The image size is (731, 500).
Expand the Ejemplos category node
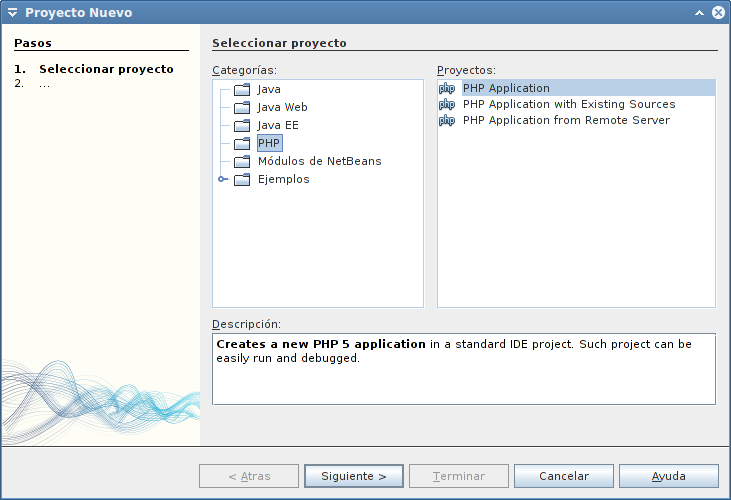(x=223, y=179)
